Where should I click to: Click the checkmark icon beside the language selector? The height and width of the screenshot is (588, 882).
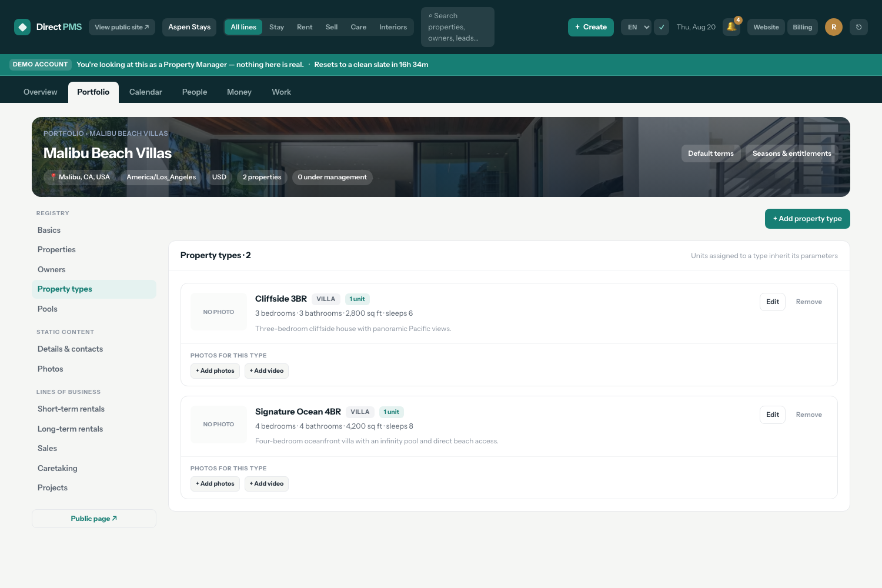click(x=661, y=27)
